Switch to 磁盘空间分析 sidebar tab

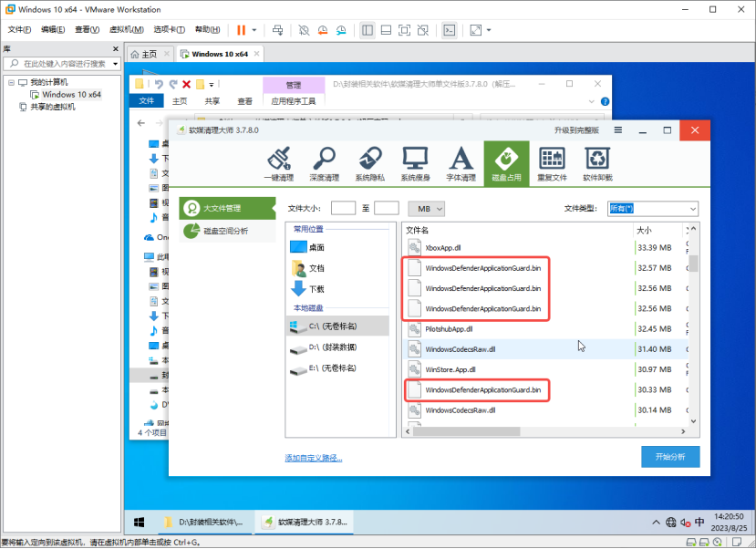[x=225, y=231]
